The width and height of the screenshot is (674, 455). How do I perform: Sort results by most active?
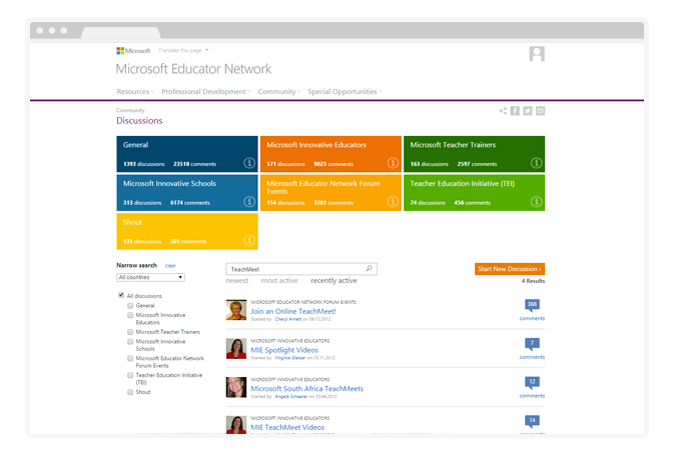click(x=279, y=281)
